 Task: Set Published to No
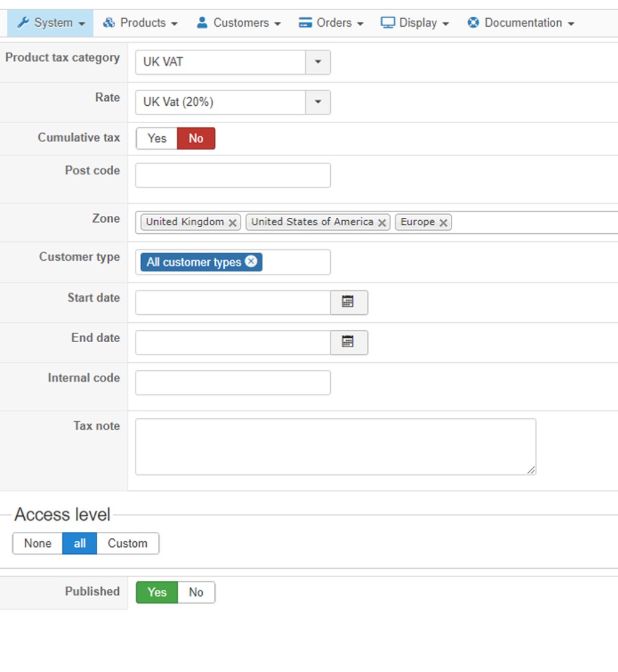click(x=196, y=592)
